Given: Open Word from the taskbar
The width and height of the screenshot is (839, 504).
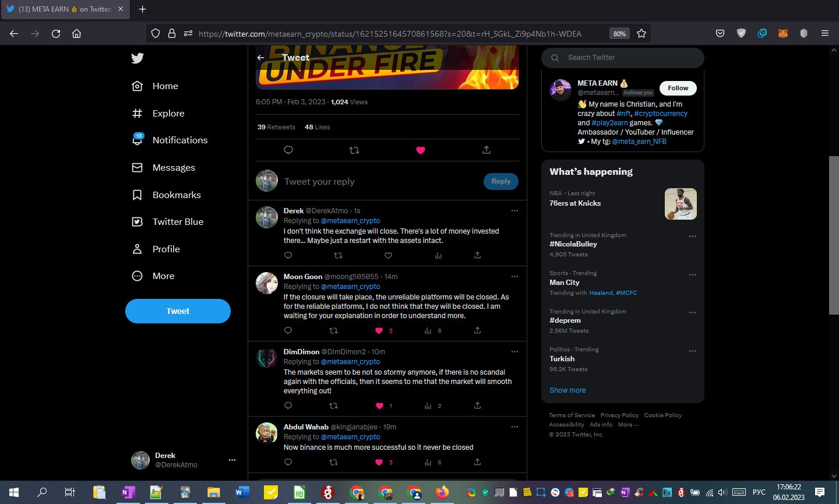Looking at the screenshot, I should (x=242, y=492).
